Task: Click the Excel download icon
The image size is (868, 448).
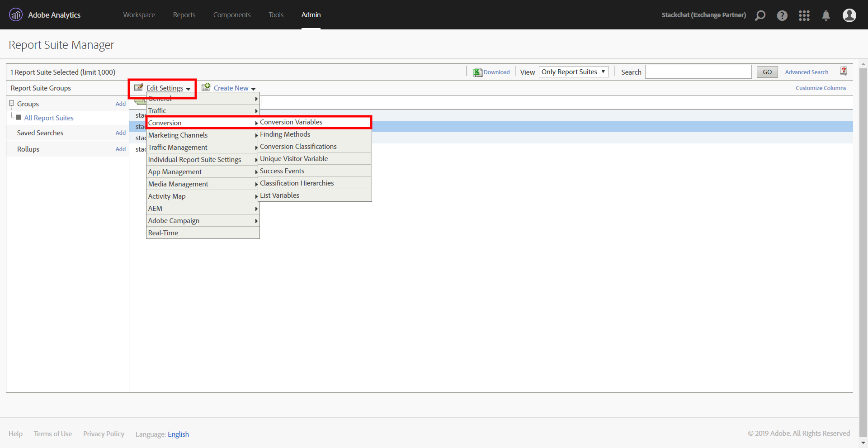Action: [477, 72]
